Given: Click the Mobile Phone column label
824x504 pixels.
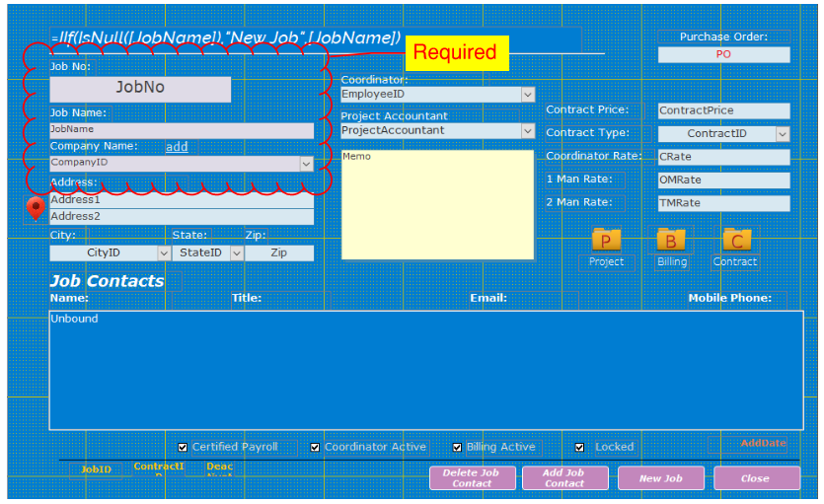Looking at the screenshot, I should tap(729, 298).
